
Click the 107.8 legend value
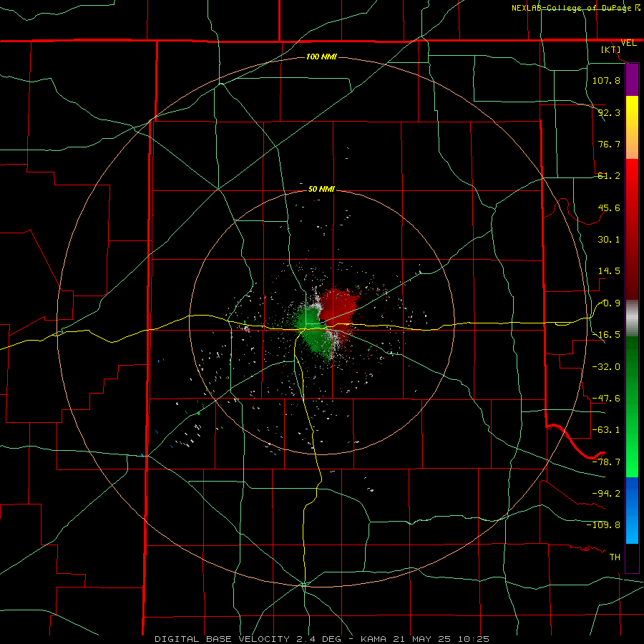[606, 80]
